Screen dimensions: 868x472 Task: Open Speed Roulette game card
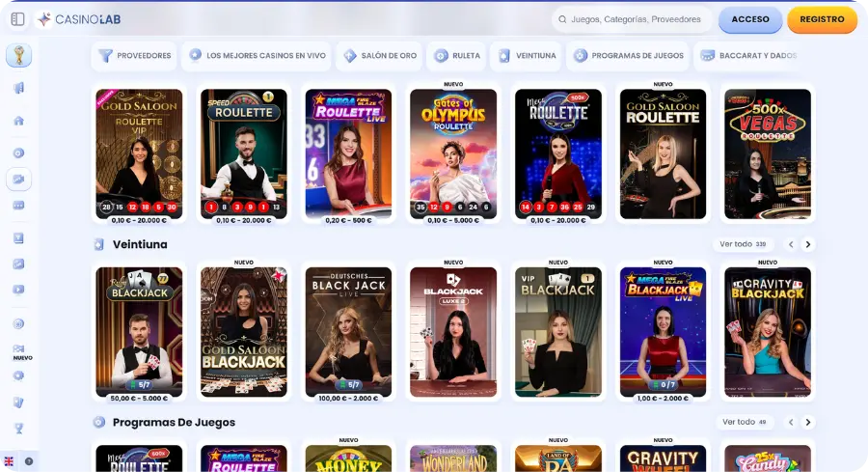pos(244,154)
